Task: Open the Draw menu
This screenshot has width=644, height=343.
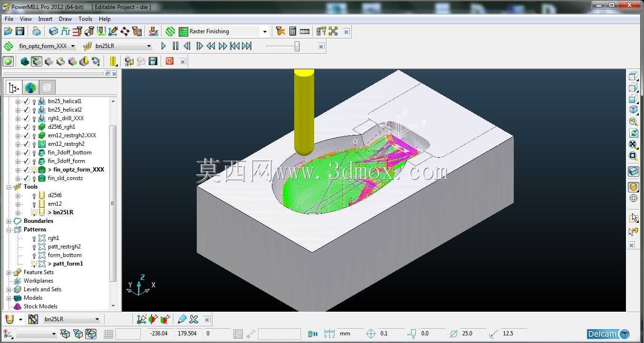Action: point(65,19)
